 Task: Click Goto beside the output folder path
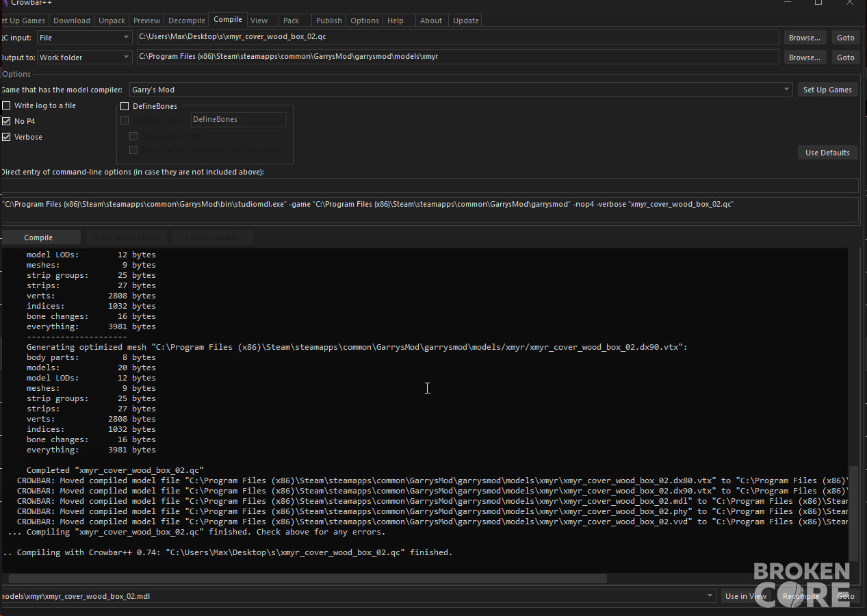click(846, 57)
